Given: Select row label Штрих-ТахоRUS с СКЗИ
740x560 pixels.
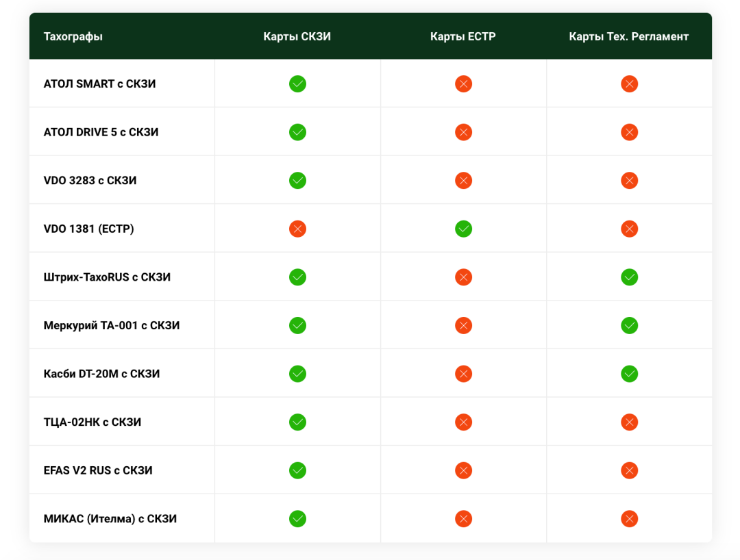Looking at the screenshot, I should click(x=107, y=277).
